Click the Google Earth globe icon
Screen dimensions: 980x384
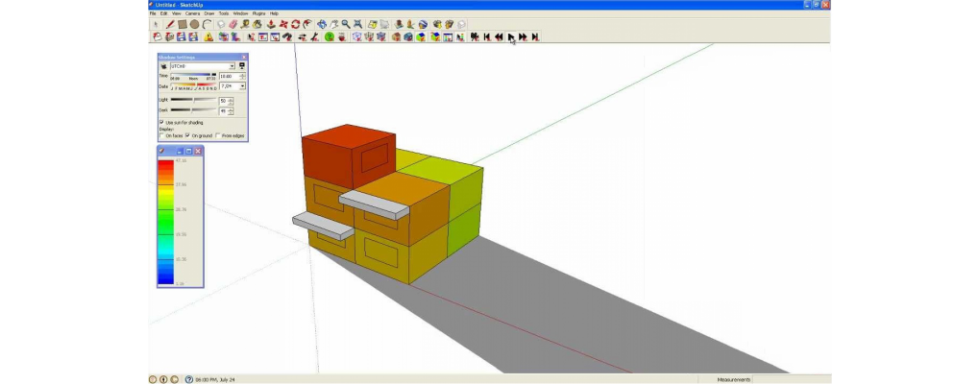coord(423,24)
